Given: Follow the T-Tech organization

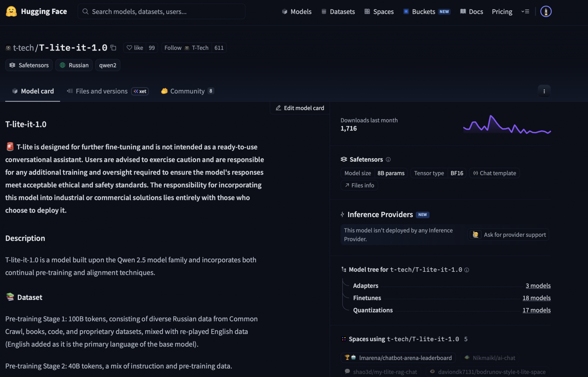Looking at the screenshot, I should (173, 48).
